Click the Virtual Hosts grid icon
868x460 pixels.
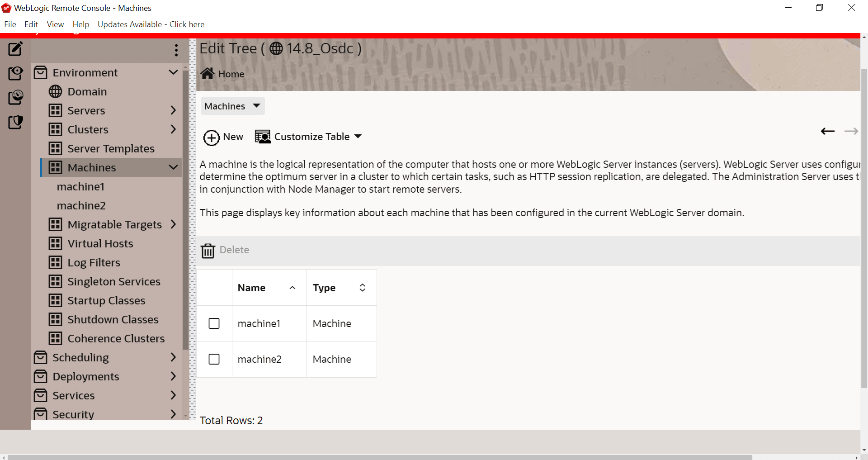coord(55,243)
